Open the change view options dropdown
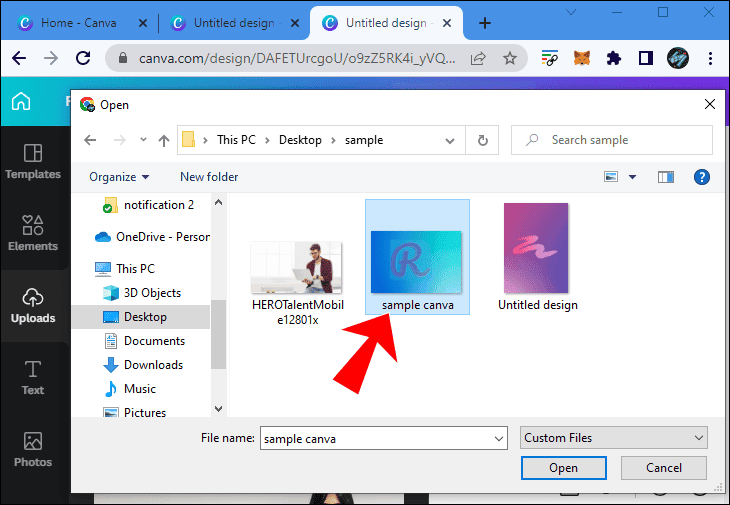 click(x=632, y=177)
